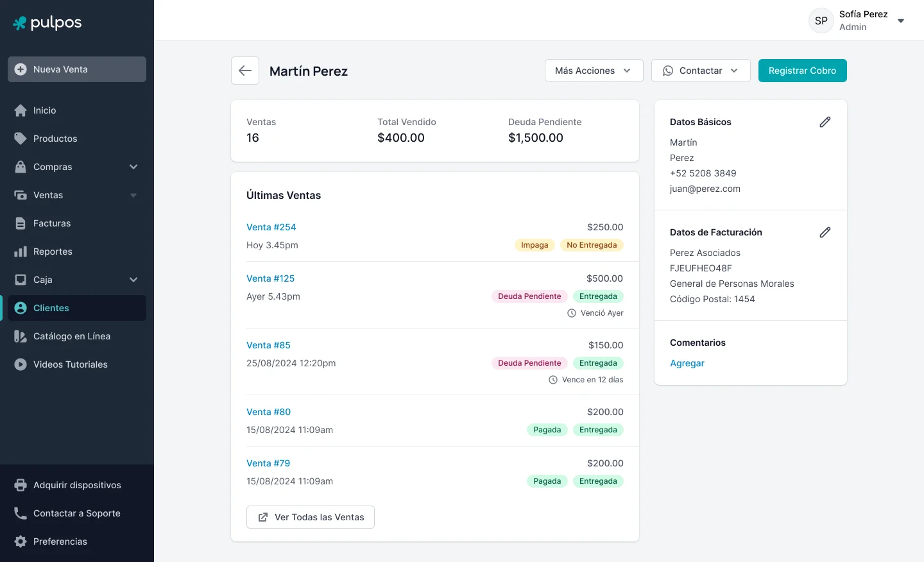Go back using the arrow button

click(x=245, y=71)
